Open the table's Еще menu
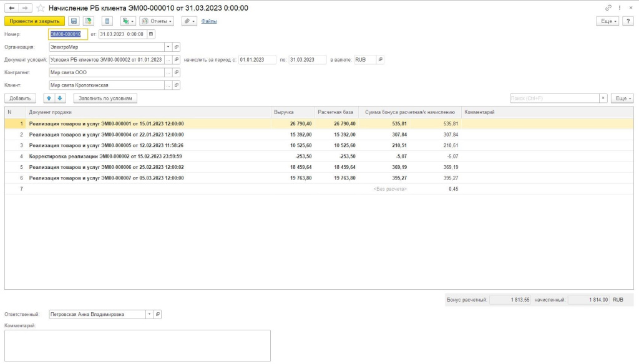The width and height of the screenshot is (639, 364). 622,98
